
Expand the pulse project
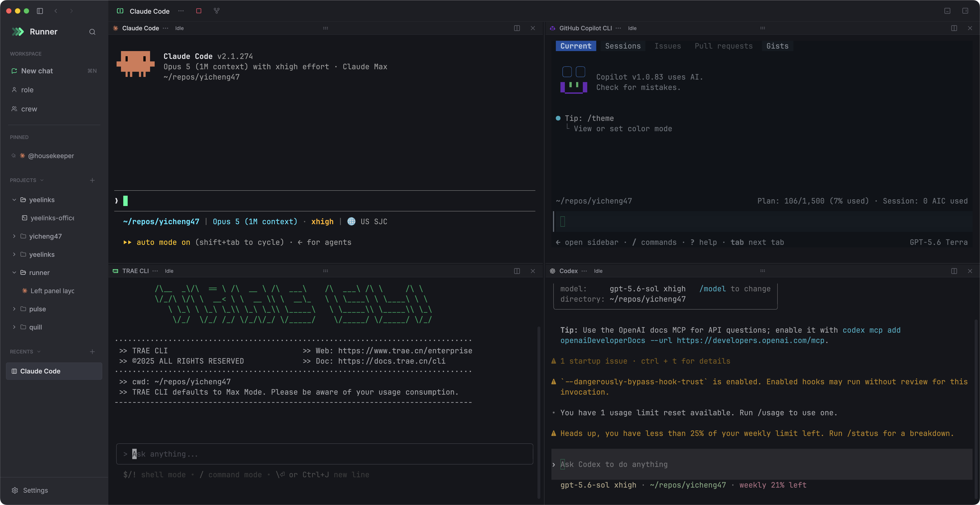[14, 309]
